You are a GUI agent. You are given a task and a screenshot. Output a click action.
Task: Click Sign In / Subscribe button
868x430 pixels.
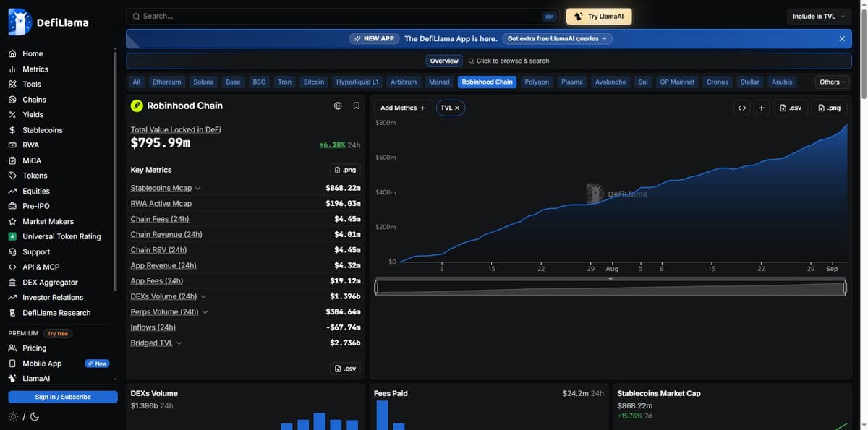tap(63, 397)
